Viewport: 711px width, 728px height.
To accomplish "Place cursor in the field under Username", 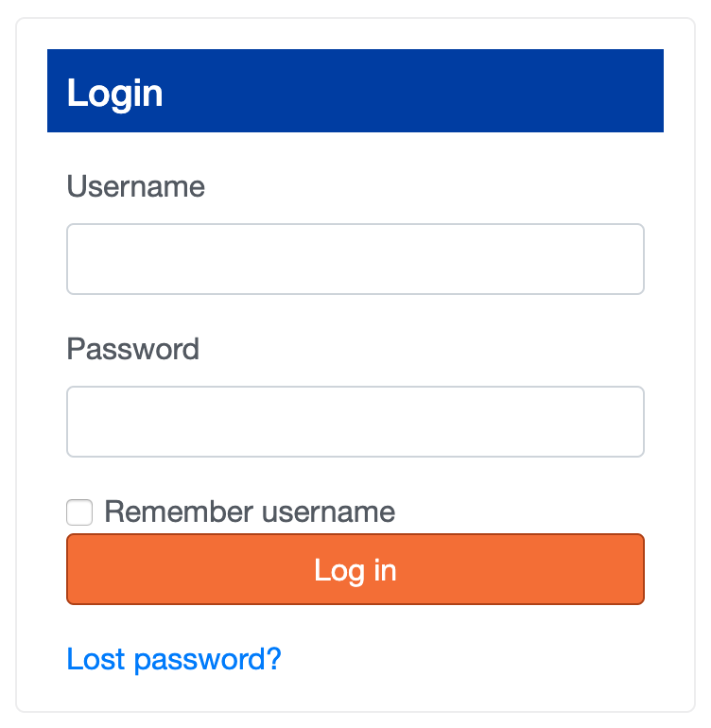I will [355, 259].
